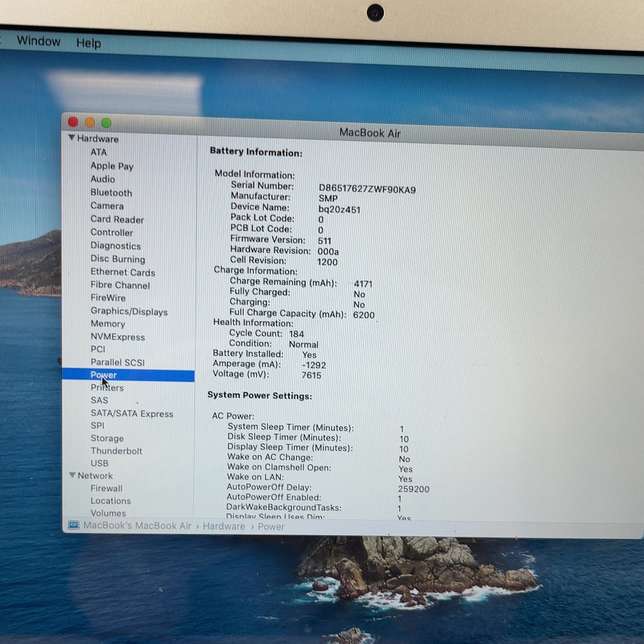Select Storage in the sidebar

pyautogui.click(x=107, y=438)
